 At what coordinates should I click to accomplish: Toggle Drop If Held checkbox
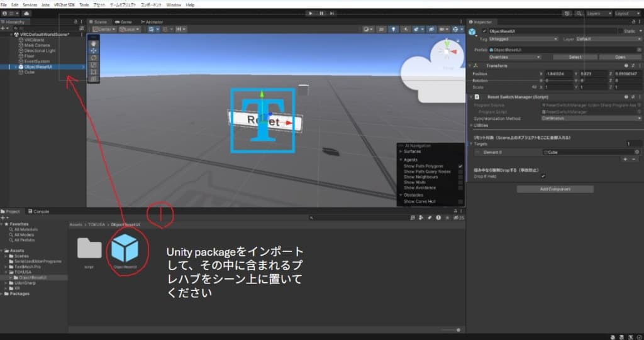click(543, 176)
